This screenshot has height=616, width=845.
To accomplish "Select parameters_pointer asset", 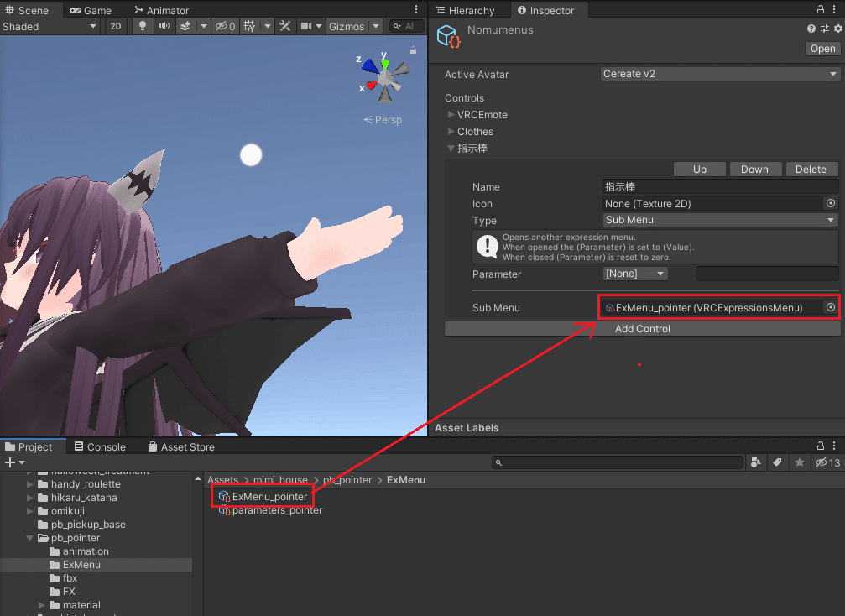I will pos(270,509).
